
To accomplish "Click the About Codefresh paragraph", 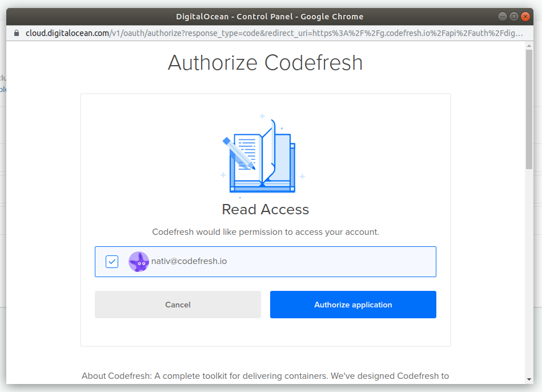I will pos(265,376).
